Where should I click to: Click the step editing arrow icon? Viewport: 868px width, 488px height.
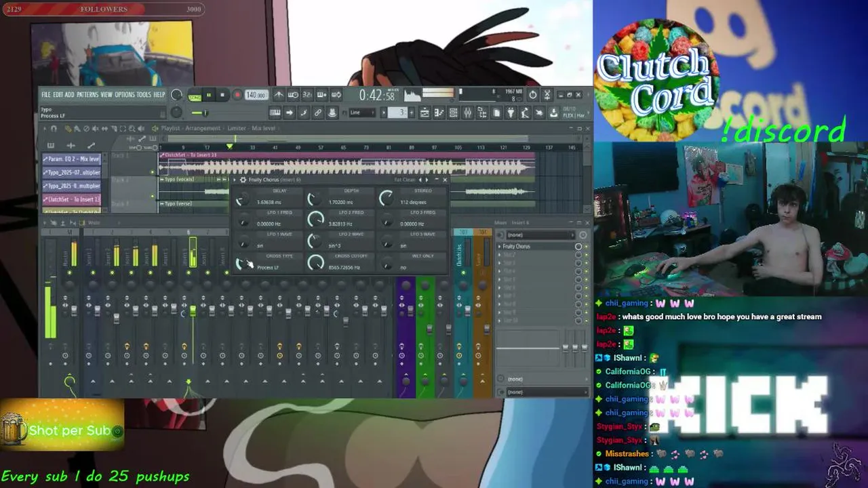pyautogui.click(x=290, y=113)
